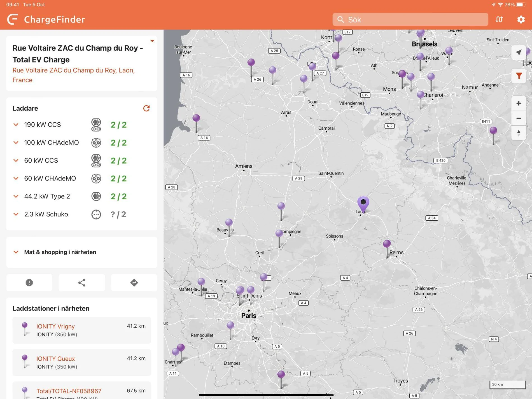Expand the 44.2 kW Type 2 row
This screenshot has width=532, height=399.
16,196
